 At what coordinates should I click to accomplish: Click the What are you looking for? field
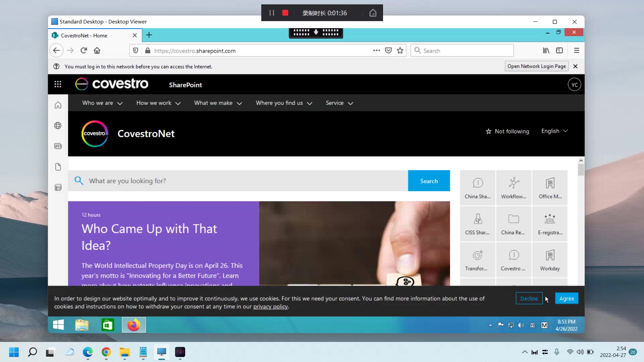[238, 181]
